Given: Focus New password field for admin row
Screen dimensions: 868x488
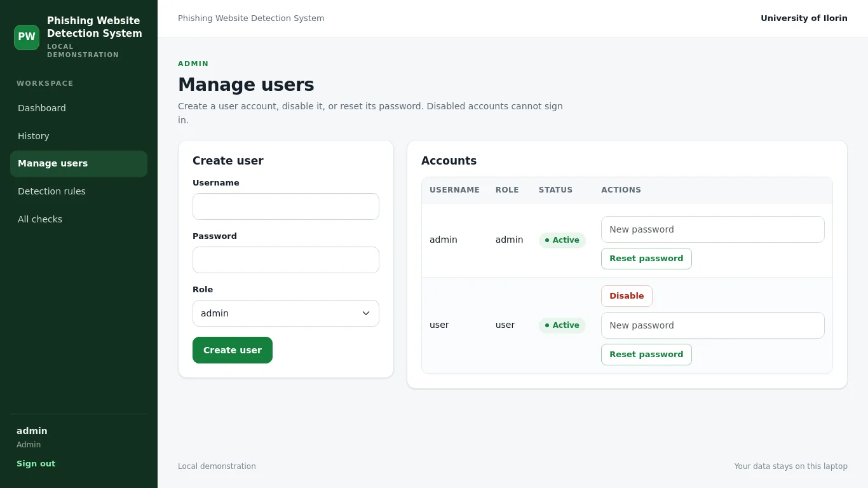Looking at the screenshot, I should point(713,229).
